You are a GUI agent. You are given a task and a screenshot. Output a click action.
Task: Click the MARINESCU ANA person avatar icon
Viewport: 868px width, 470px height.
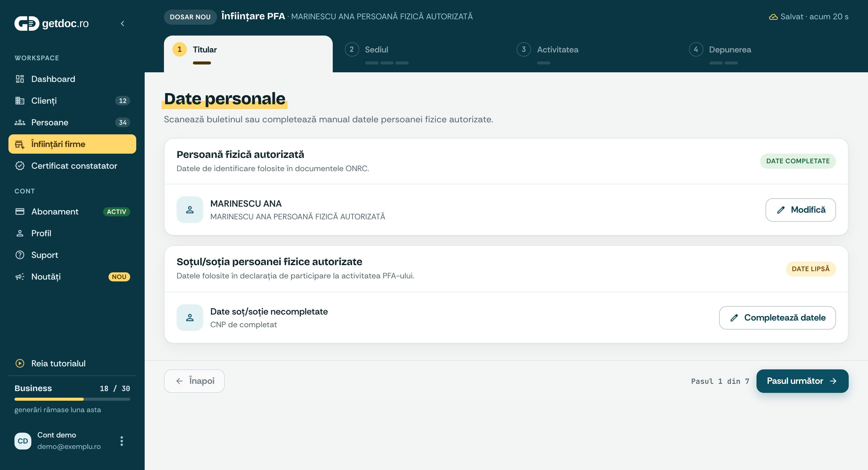pyautogui.click(x=190, y=210)
